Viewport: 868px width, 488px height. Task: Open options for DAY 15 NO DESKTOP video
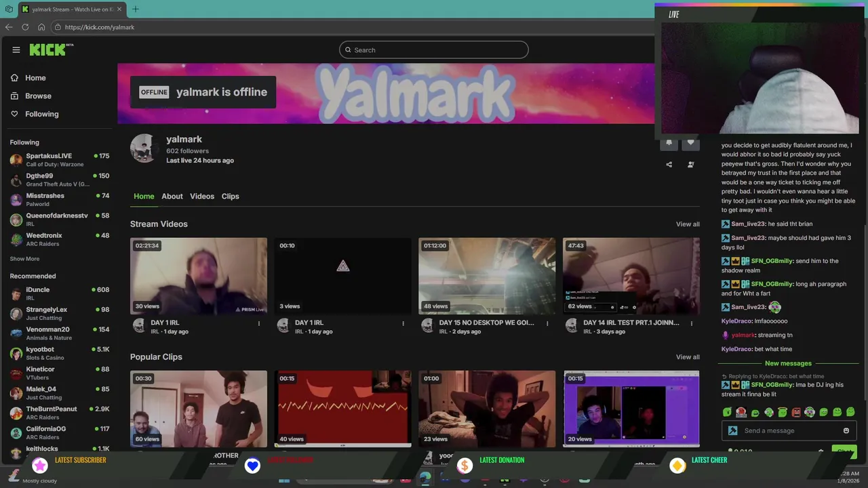(x=547, y=323)
